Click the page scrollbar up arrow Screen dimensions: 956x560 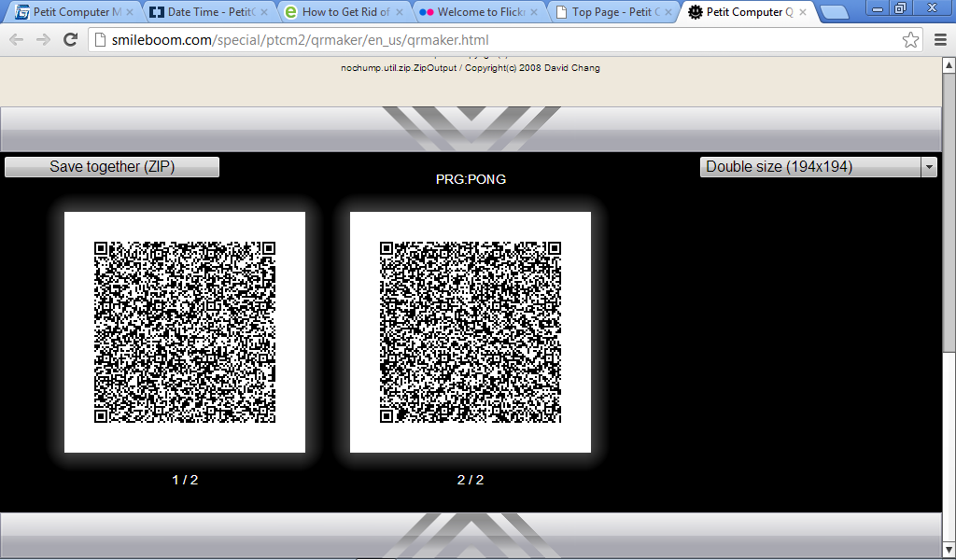(x=949, y=64)
